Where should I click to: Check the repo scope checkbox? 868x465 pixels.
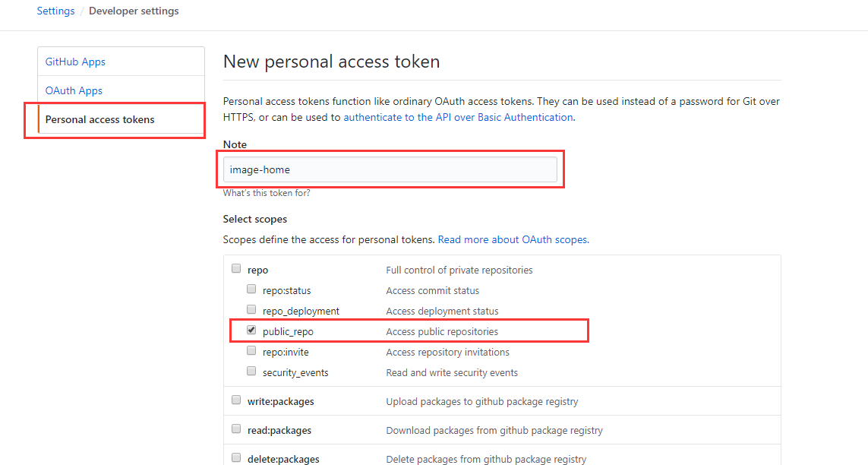[236, 269]
